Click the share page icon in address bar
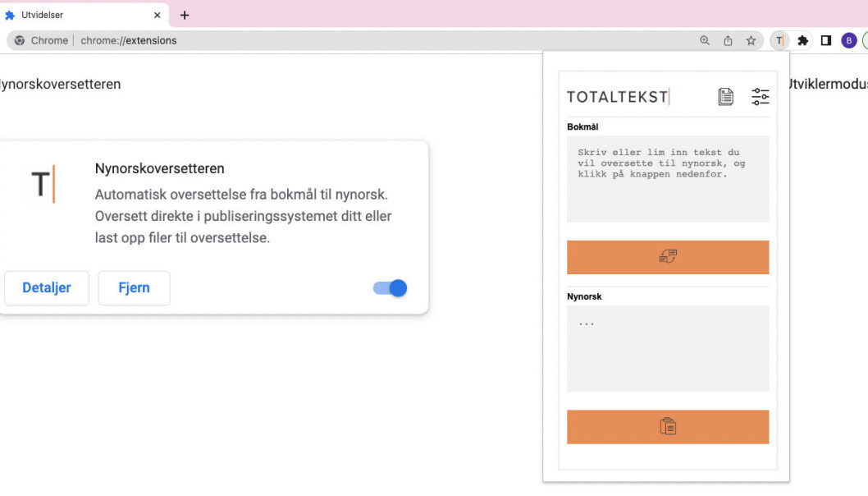868x496 pixels. (x=728, y=40)
